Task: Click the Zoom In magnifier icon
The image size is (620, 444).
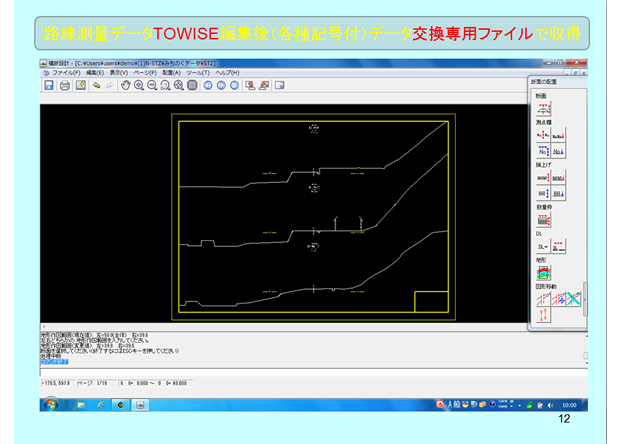Action: pyautogui.click(x=139, y=85)
